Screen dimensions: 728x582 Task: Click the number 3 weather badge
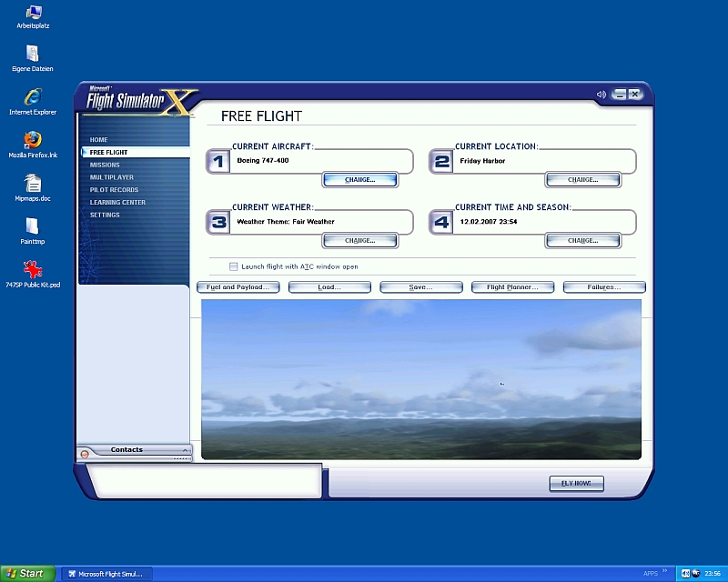tap(217, 222)
